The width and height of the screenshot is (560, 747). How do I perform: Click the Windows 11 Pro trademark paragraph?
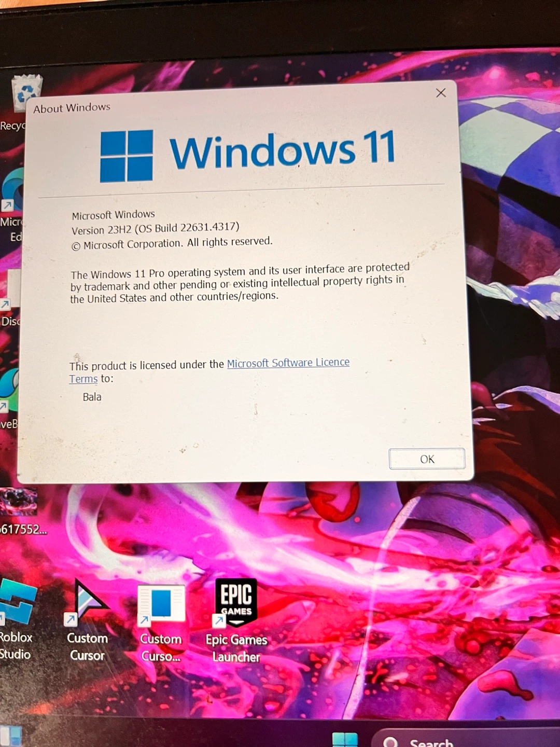240,283
